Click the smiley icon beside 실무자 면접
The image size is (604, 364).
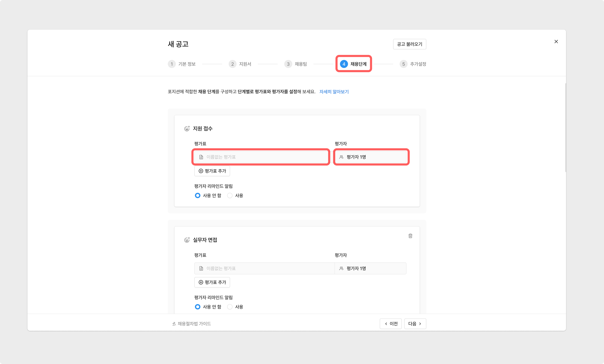click(187, 240)
